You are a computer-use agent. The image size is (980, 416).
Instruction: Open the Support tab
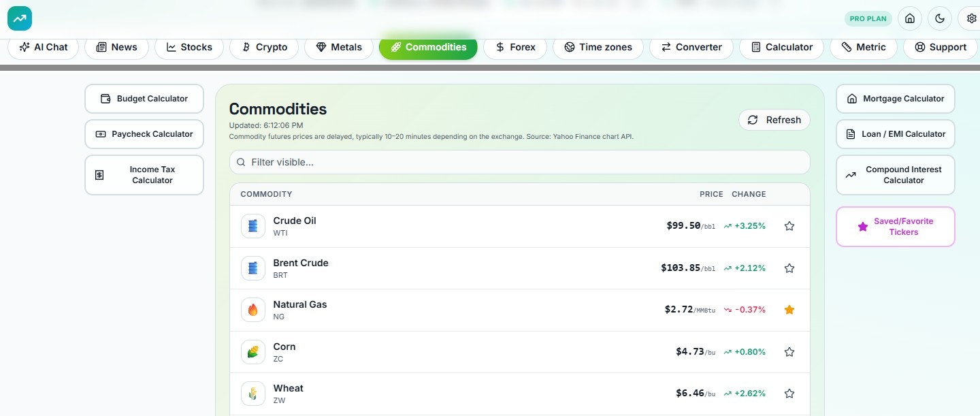(x=941, y=47)
